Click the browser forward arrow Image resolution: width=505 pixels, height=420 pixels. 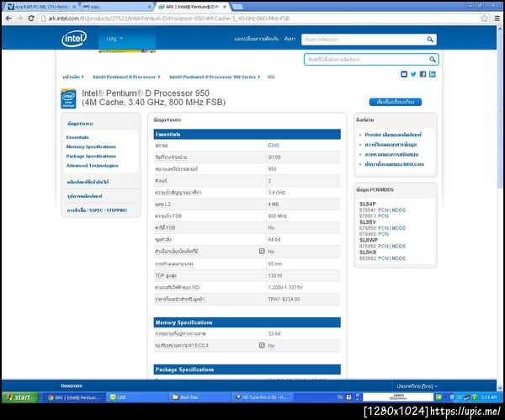pos(20,19)
